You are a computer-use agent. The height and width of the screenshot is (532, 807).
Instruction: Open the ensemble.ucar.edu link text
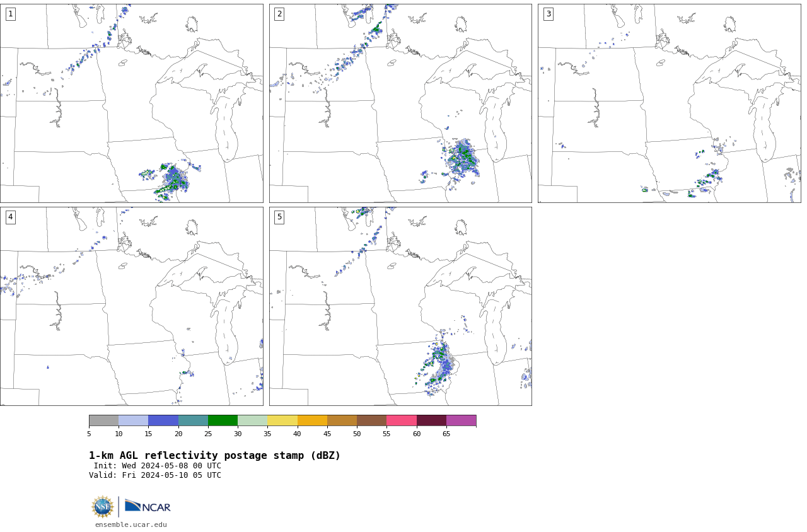point(131,524)
